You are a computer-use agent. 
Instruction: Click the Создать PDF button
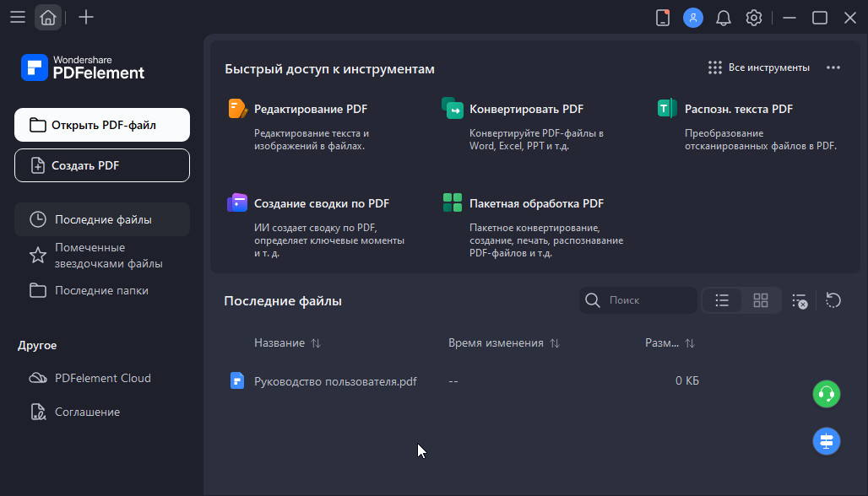[102, 165]
